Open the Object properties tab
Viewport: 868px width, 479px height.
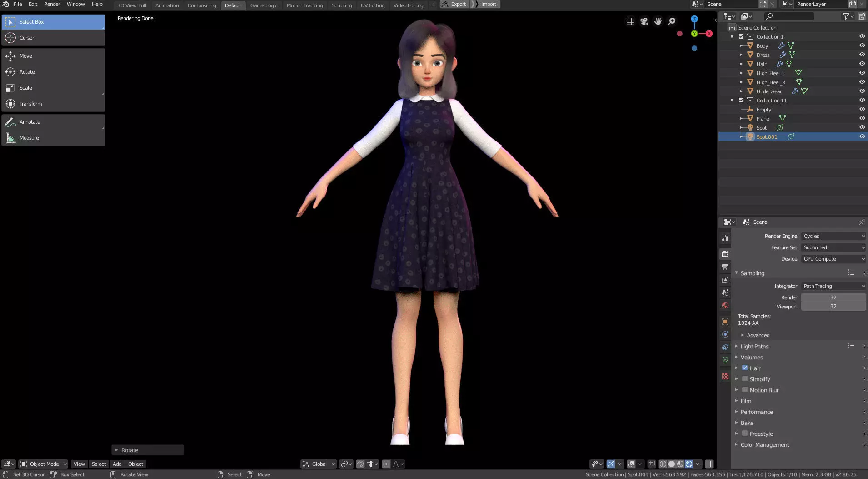[725, 322]
